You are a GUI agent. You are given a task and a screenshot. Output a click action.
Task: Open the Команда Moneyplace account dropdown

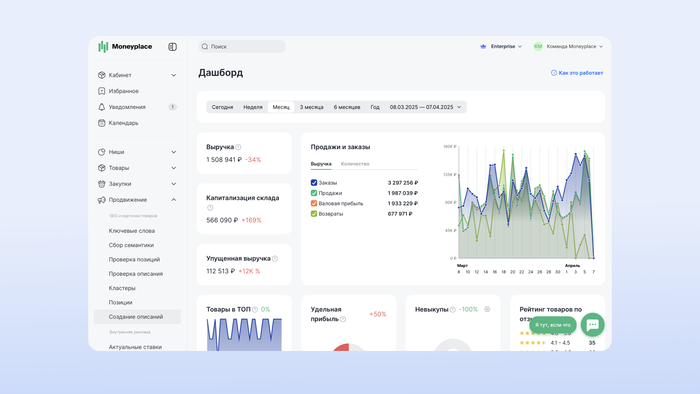point(568,46)
